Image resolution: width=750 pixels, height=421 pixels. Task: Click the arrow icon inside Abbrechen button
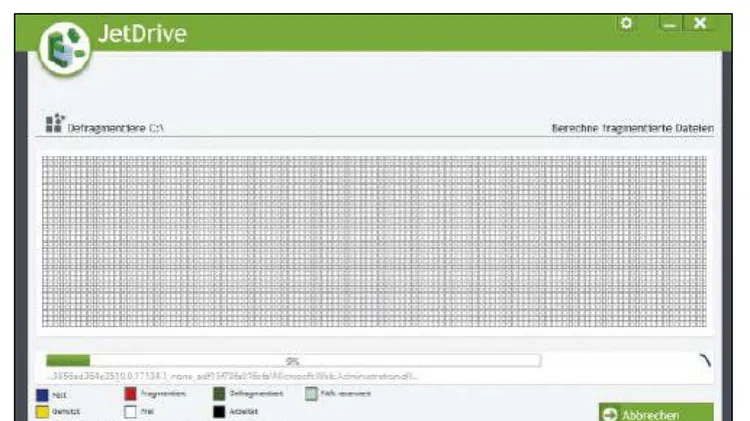(x=610, y=414)
